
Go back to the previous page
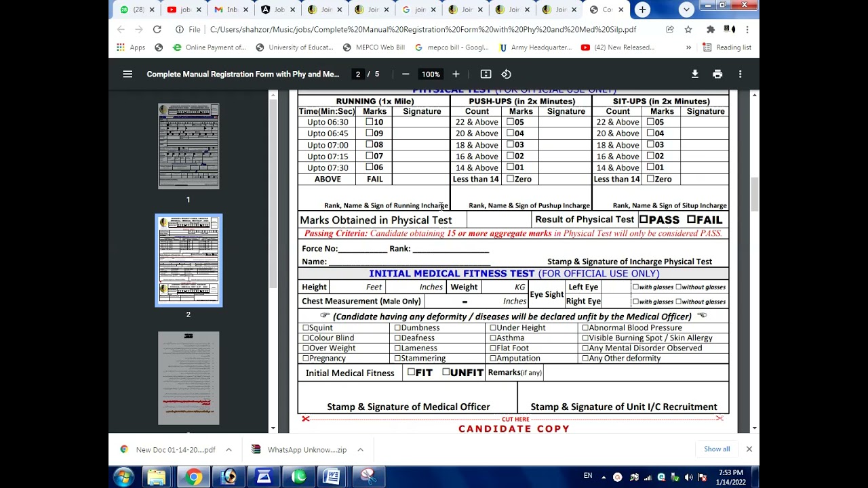[x=121, y=29]
